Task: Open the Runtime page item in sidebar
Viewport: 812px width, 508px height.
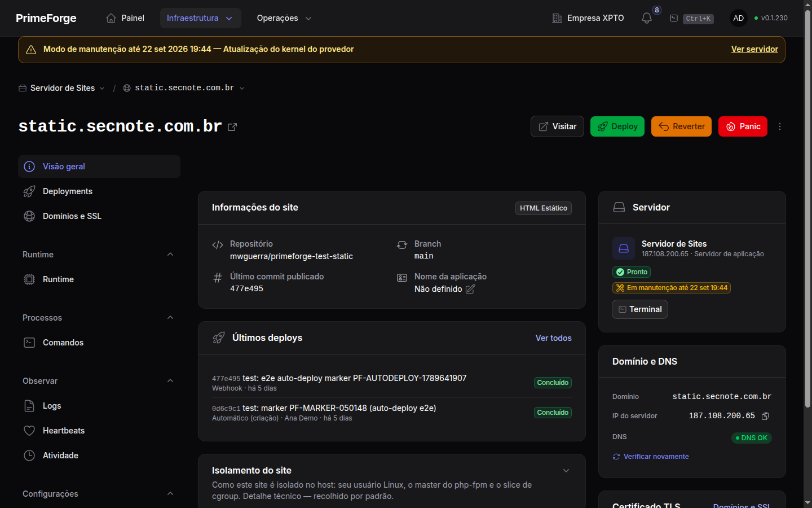Action: pos(99,279)
